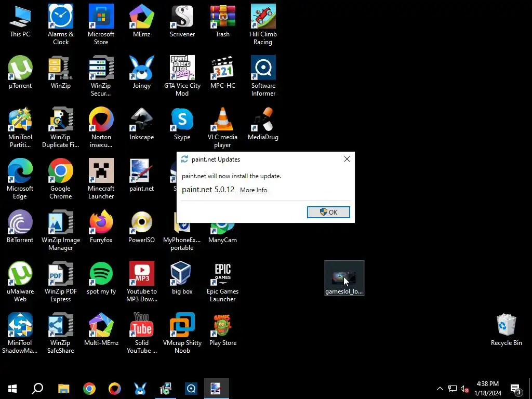532x399 pixels.
Task: Select the WinZip Secur... shortcut
Action: [101, 76]
